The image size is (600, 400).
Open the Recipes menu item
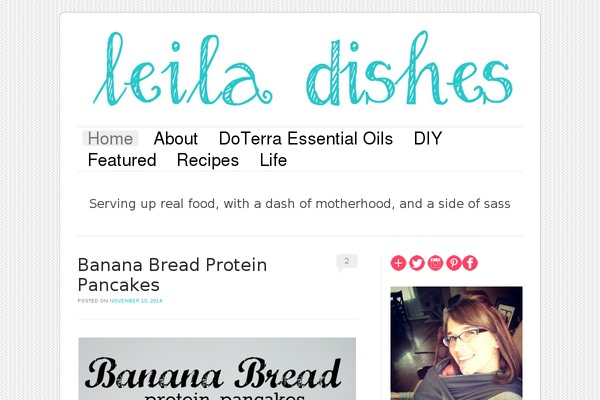tap(208, 160)
